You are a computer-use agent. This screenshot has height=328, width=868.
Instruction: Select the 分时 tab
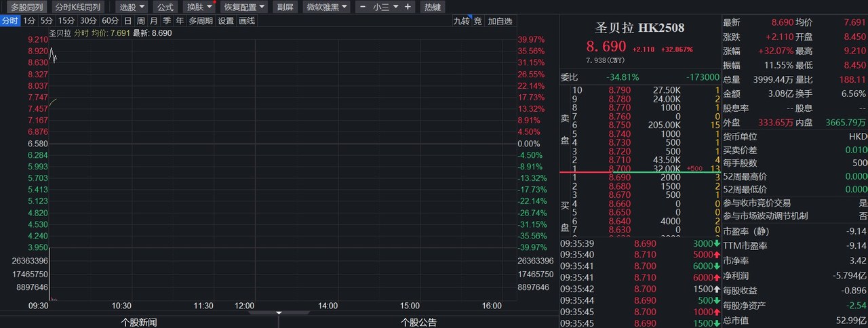(10, 21)
